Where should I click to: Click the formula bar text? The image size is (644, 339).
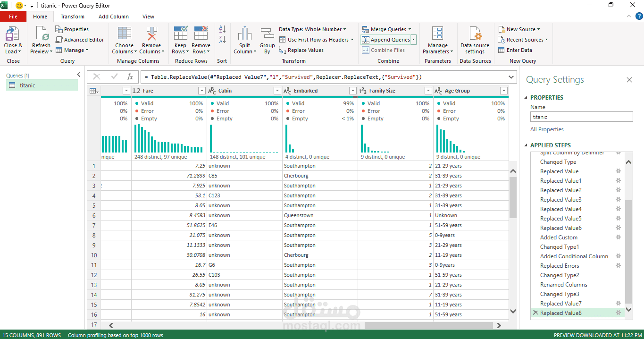point(283,77)
